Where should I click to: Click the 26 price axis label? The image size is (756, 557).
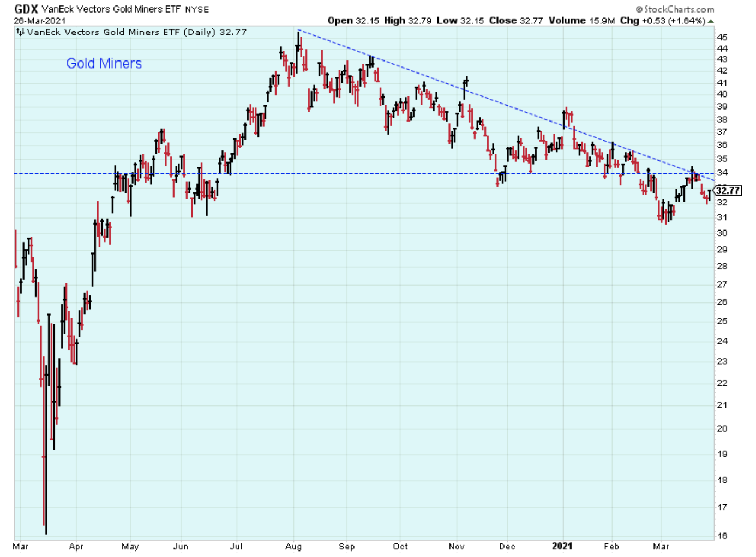pyautogui.click(x=722, y=302)
